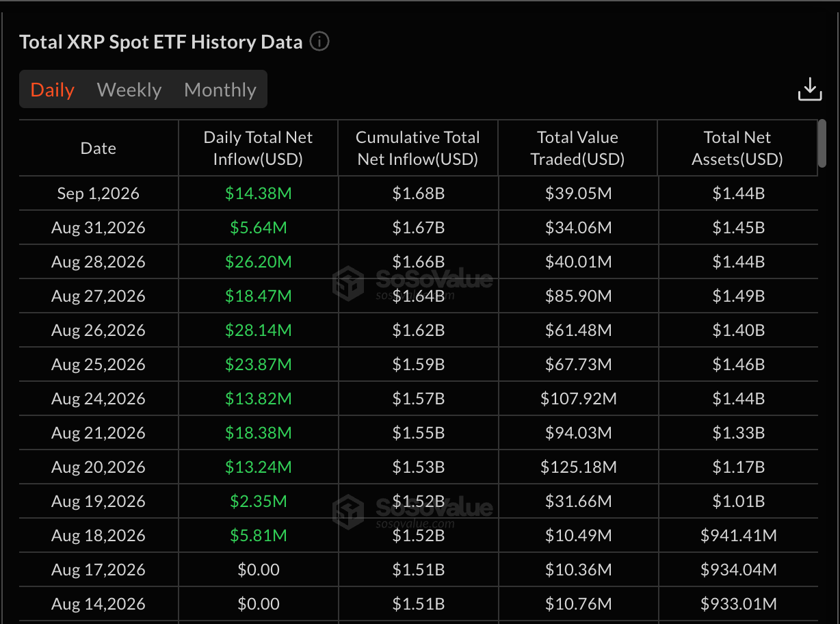The width and height of the screenshot is (840, 624).
Task: Click the info icon beside the title
Action: [319, 42]
